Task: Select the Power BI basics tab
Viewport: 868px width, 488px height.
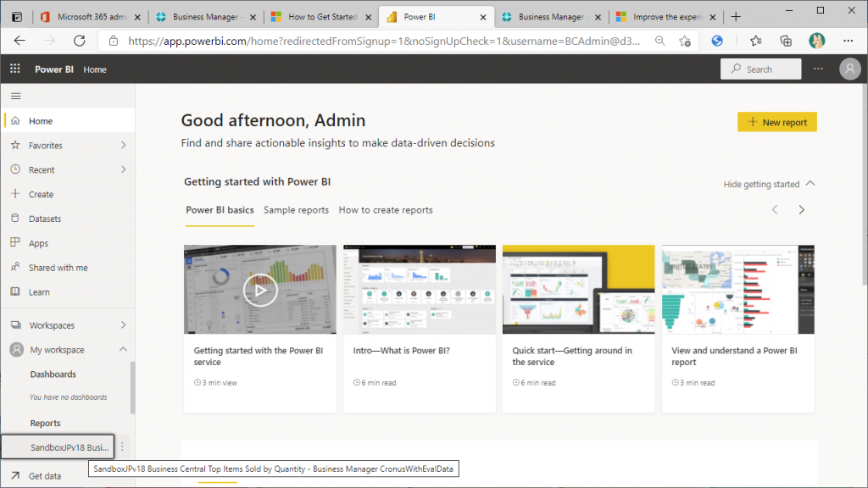Action: tap(220, 210)
